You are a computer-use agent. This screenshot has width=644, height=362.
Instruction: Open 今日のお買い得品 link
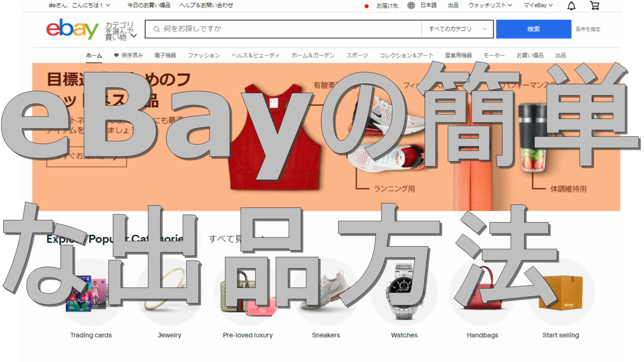(149, 5)
